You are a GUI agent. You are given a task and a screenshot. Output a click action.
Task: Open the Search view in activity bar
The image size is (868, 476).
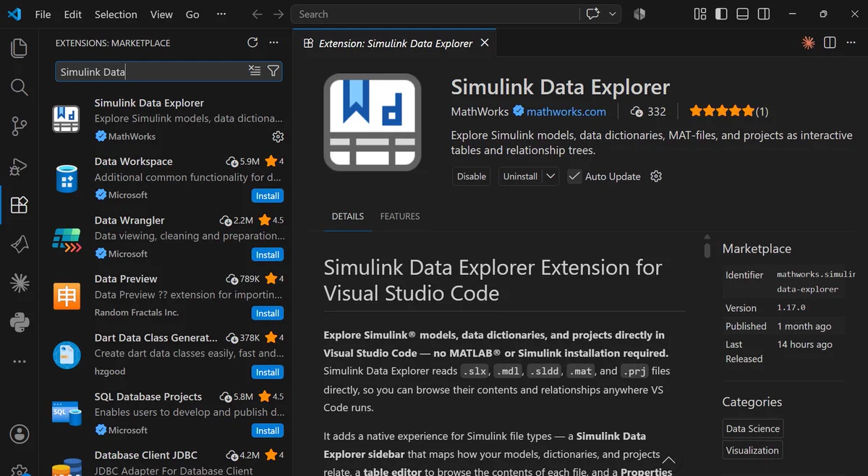(x=20, y=88)
